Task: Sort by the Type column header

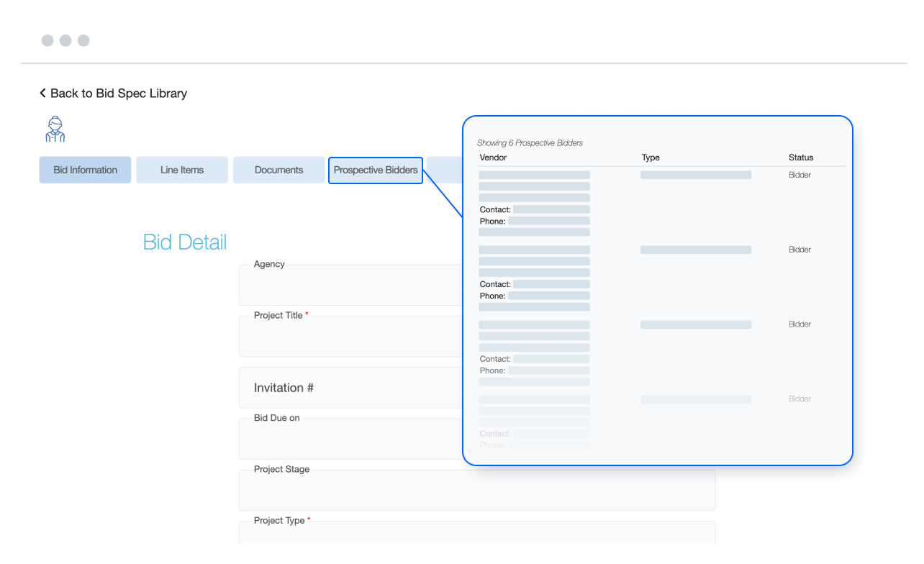Action: (650, 157)
